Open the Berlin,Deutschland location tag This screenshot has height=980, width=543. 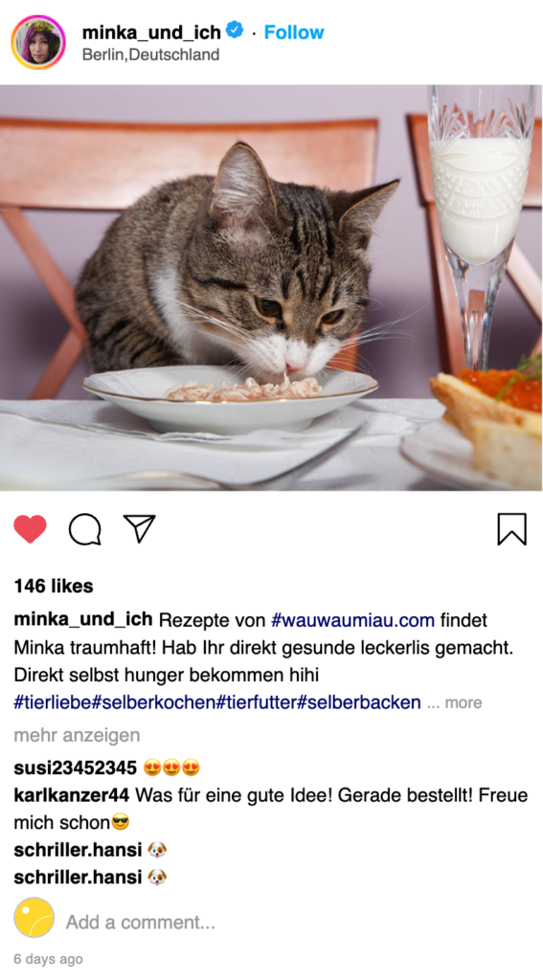click(x=150, y=55)
